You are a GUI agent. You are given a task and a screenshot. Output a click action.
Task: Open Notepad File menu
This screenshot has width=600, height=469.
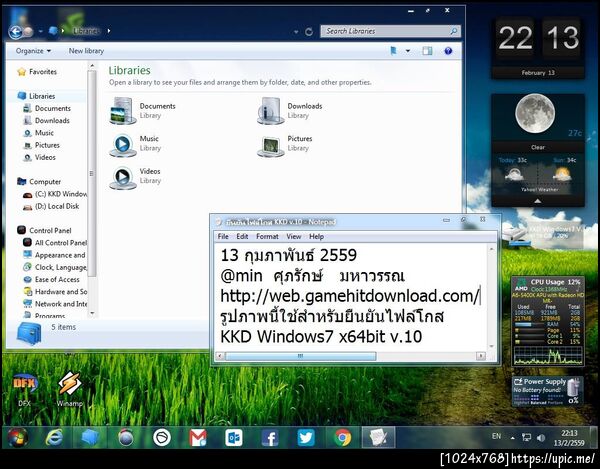(x=223, y=236)
